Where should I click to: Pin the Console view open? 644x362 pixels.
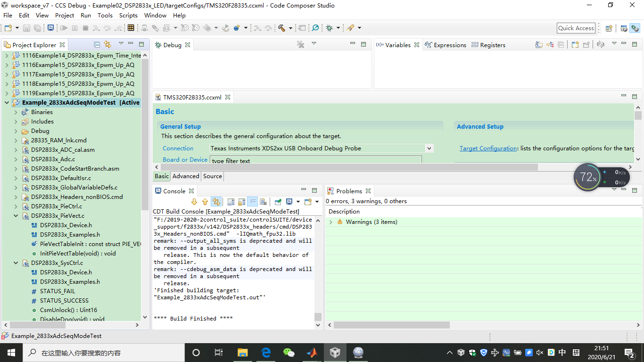tap(278, 201)
